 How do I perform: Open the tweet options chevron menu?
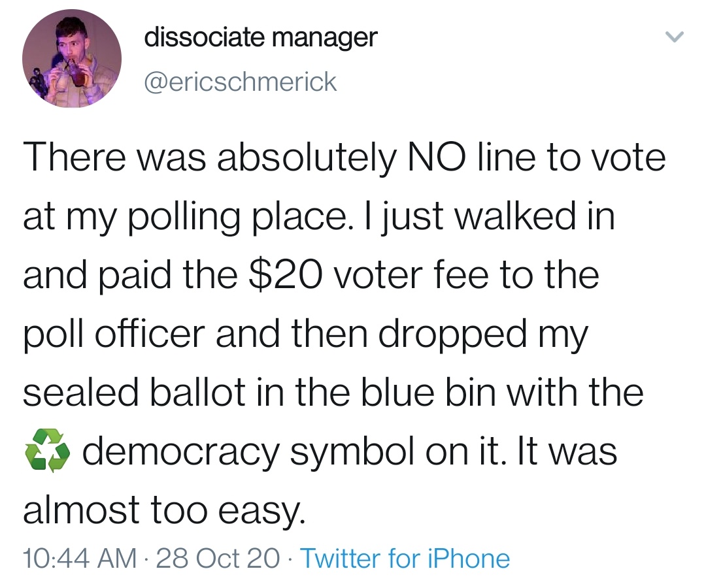tap(675, 37)
